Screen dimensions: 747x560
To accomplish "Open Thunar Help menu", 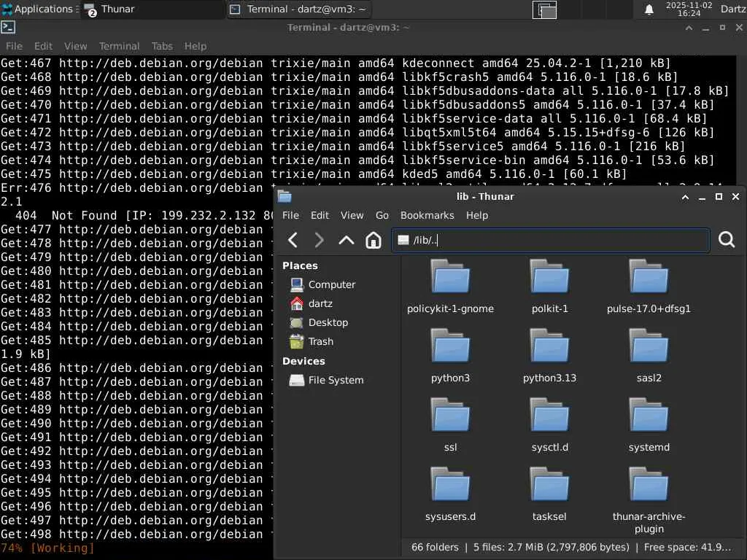I will (x=477, y=215).
